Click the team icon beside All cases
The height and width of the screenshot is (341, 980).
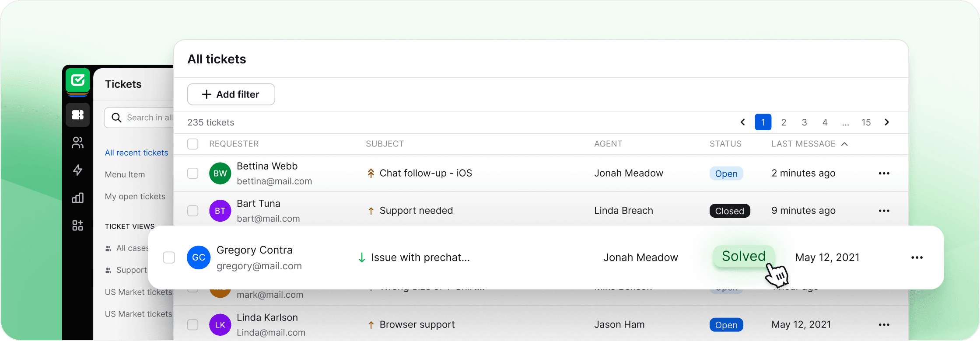click(108, 248)
